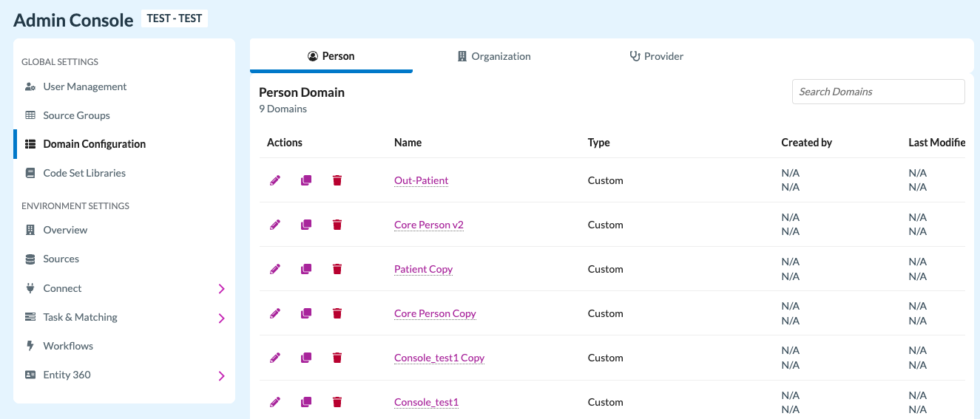The image size is (980, 419).
Task: Duplicate the Patient Copy domain
Action: pyautogui.click(x=306, y=269)
